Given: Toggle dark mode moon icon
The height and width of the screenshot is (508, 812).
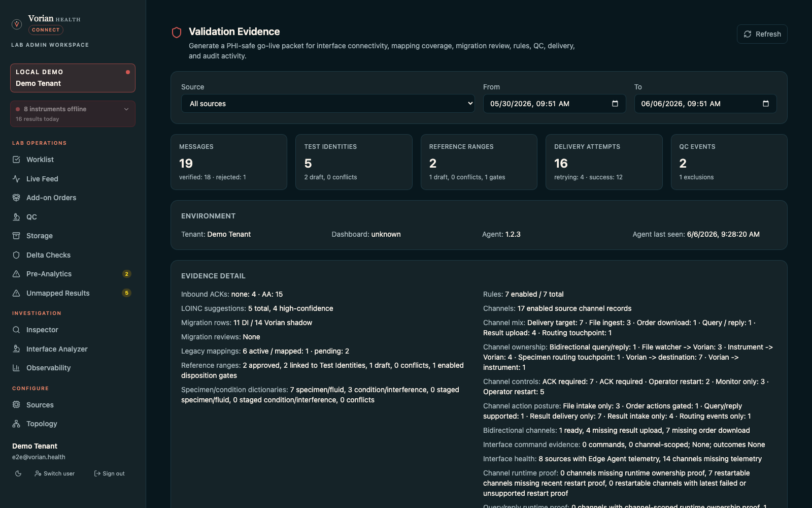Looking at the screenshot, I should (x=18, y=473).
